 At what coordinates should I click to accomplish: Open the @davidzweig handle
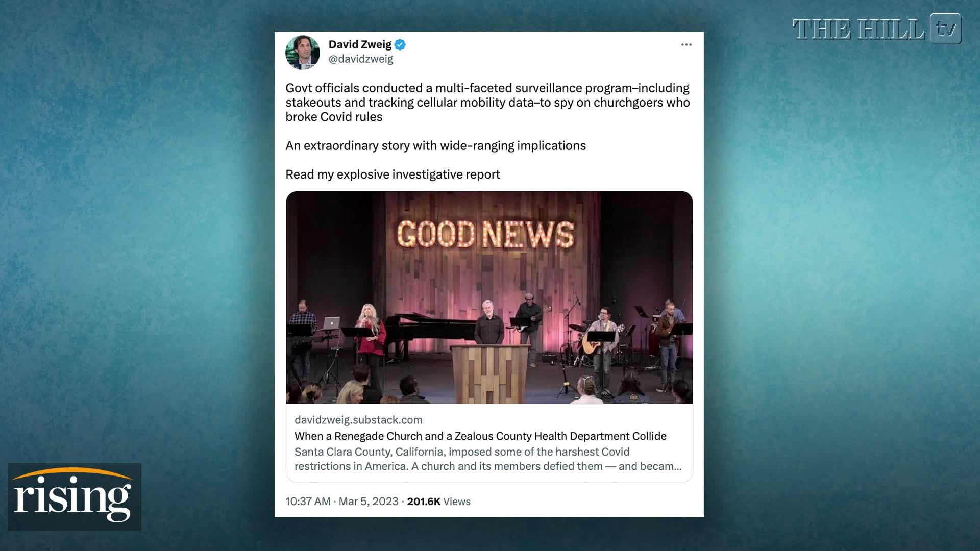pos(361,59)
